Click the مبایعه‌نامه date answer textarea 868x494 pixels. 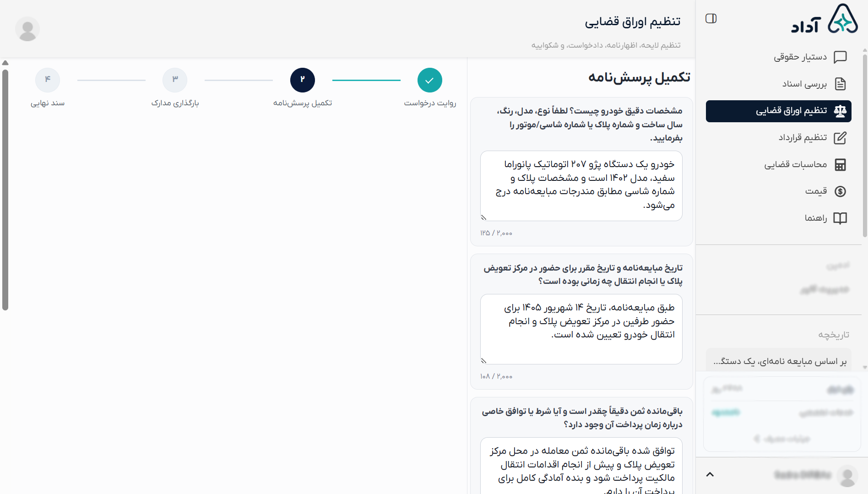click(581, 329)
